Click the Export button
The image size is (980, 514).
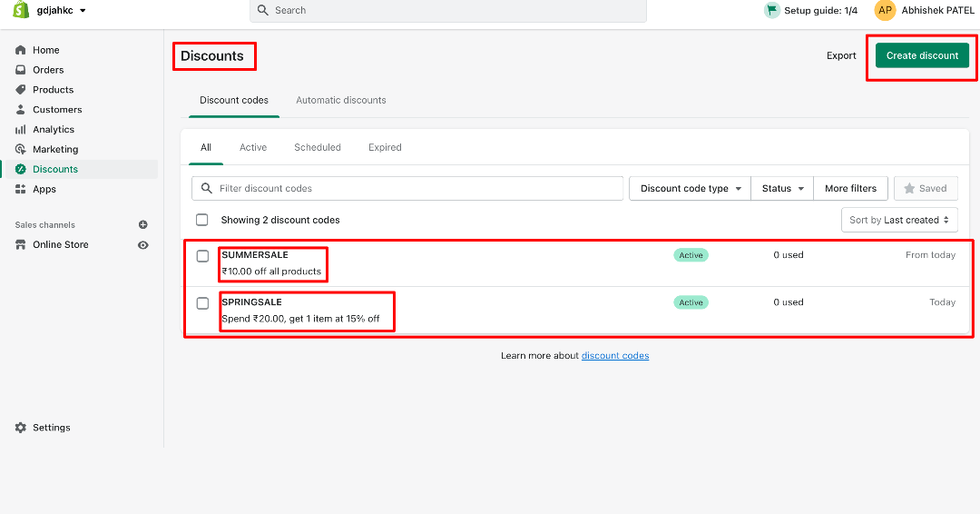pyautogui.click(x=841, y=55)
